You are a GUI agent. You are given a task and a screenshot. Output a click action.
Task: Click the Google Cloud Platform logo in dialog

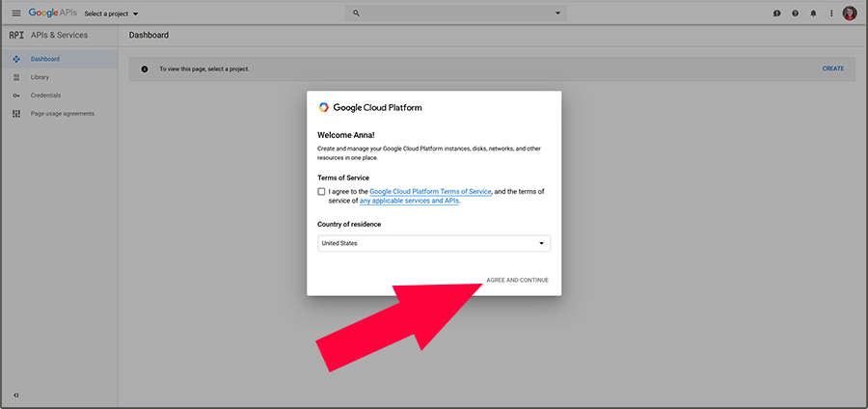[369, 107]
